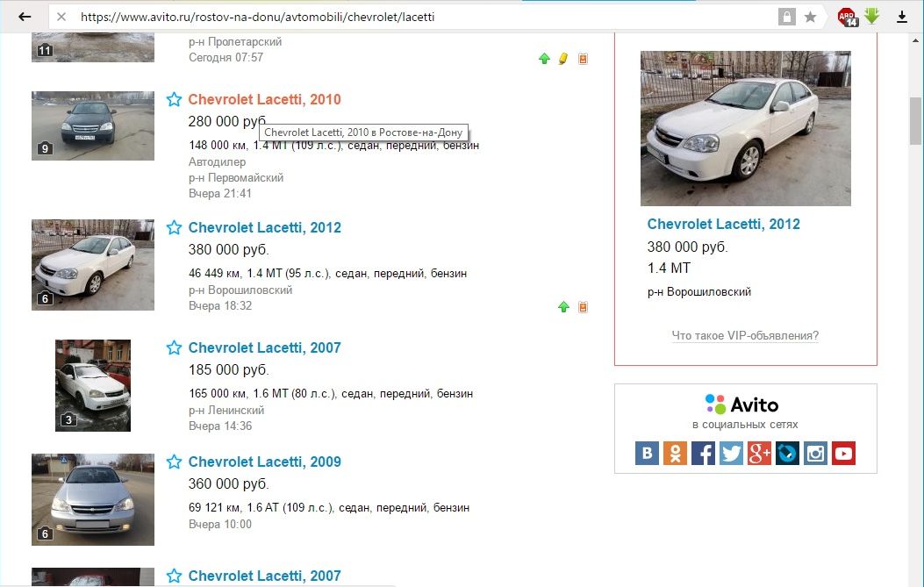Viewport: 924px width, 587px height.
Task: Click green up arrow beside Вчера 18:32
Action: coord(563,306)
